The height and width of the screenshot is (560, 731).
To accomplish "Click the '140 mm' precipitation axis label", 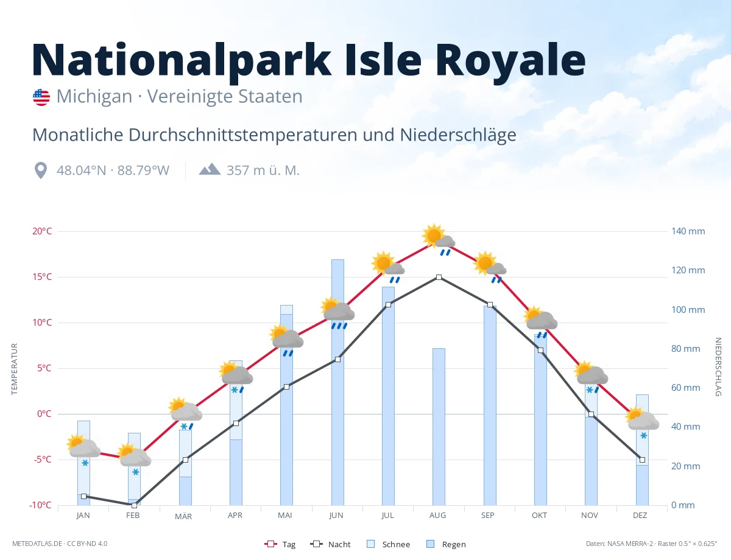I will pyautogui.click(x=688, y=231).
